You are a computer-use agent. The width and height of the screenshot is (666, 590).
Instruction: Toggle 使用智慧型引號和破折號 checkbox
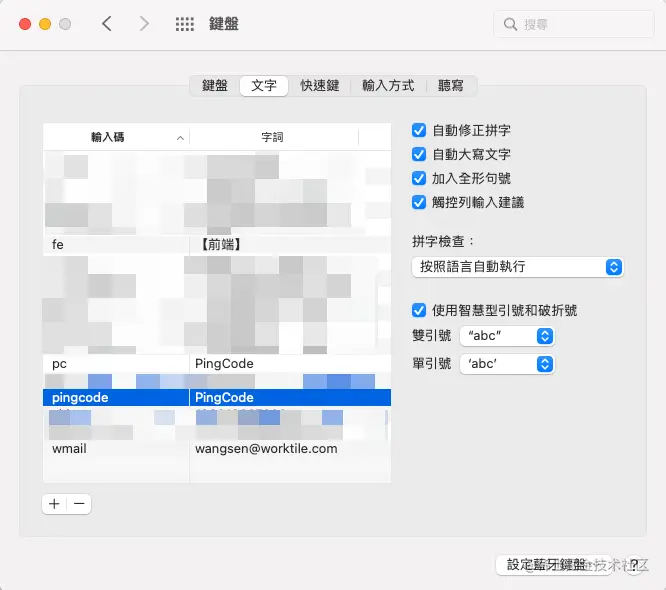pos(419,311)
